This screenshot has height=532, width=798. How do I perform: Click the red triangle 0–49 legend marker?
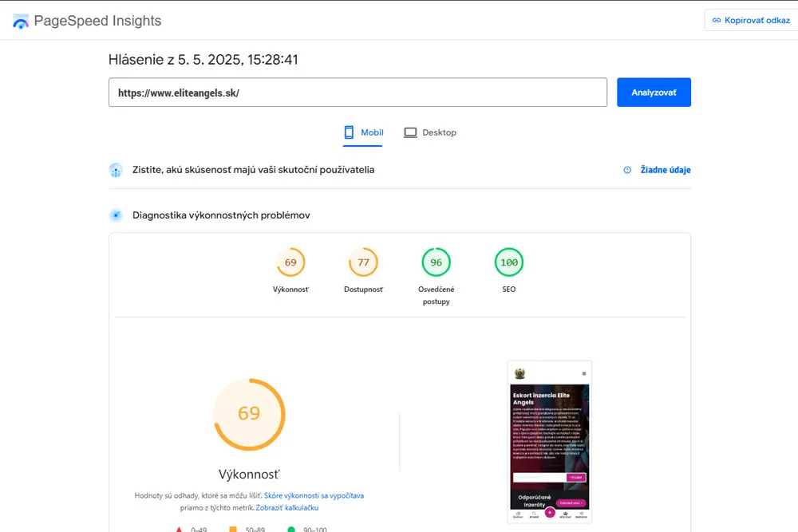tap(179, 530)
